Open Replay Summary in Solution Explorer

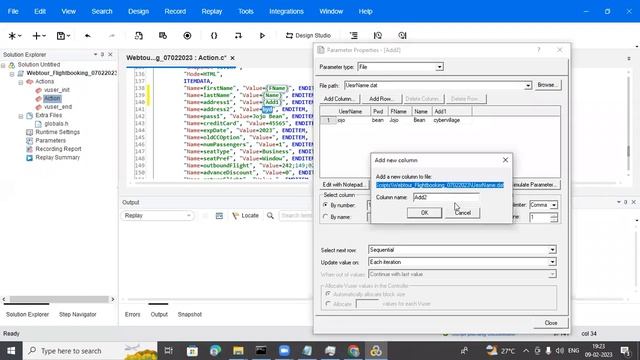click(x=58, y=158)
